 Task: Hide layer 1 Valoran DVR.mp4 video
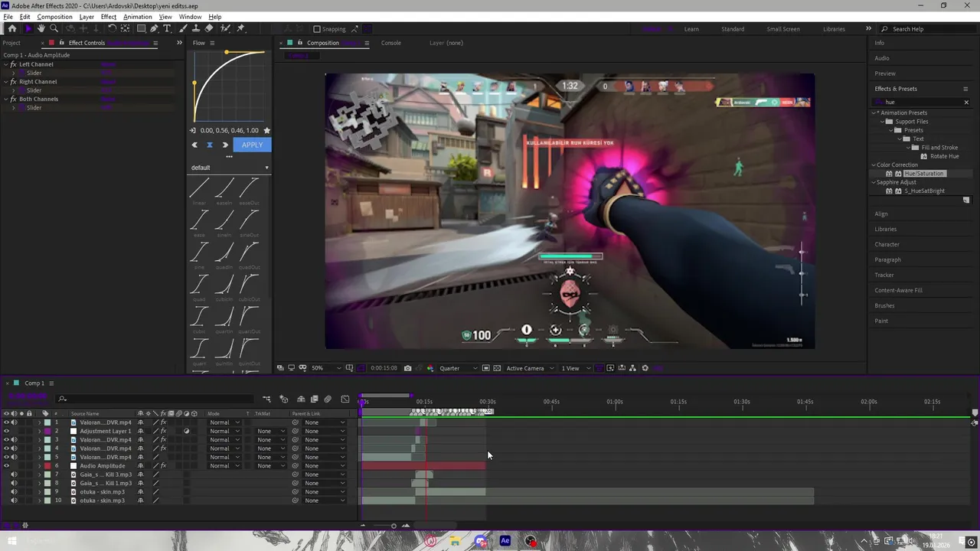[6, 422]
